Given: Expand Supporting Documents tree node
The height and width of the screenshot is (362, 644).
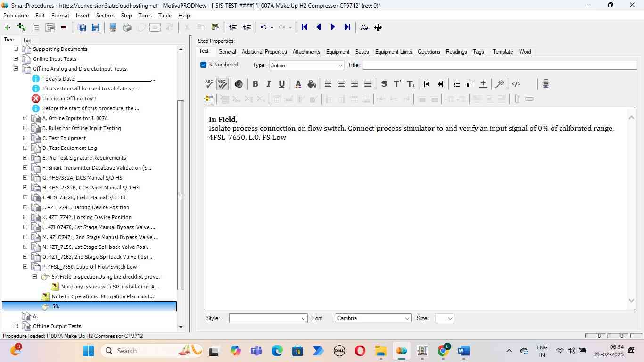Looking at the screenshot, I should (16, 49).
